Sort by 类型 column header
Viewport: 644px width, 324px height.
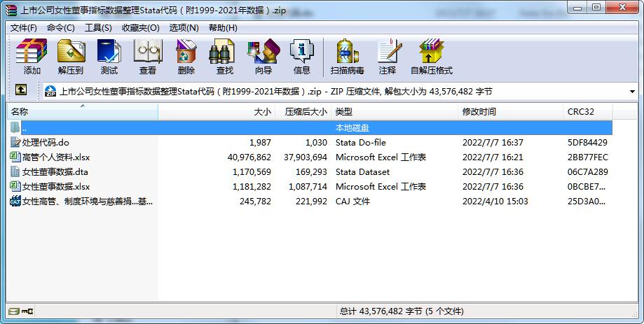coord(395,111)
